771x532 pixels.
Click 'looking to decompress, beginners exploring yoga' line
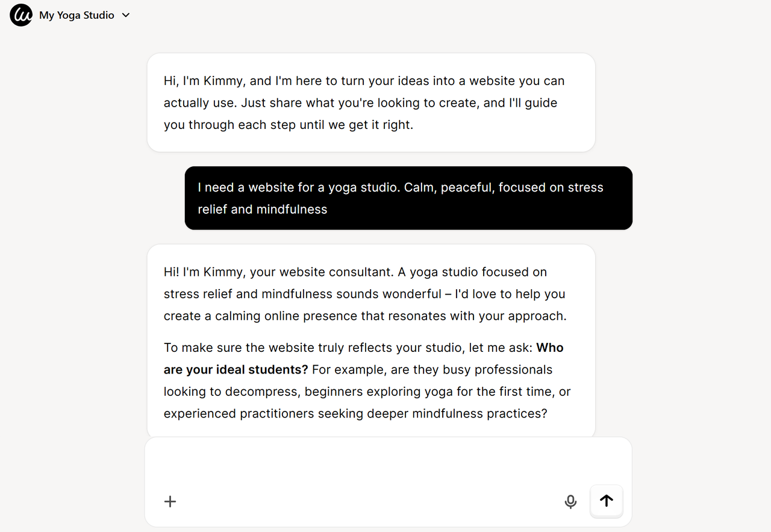(x=367, y=392)
